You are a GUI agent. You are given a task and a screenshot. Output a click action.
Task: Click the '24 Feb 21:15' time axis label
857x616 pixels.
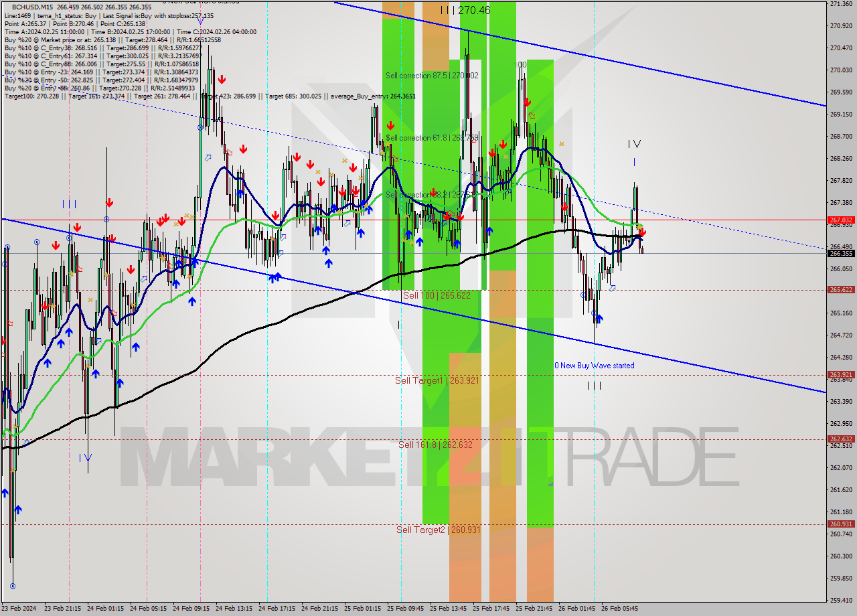point(319,609)
